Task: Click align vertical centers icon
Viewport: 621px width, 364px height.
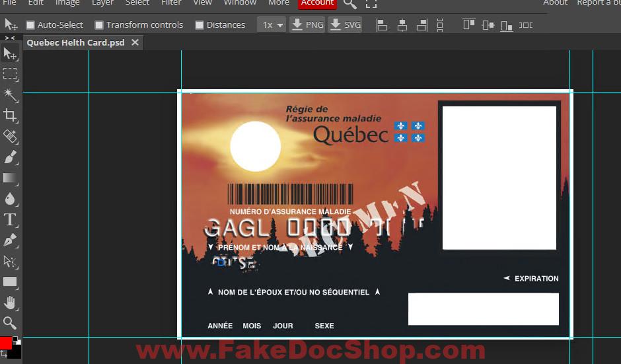Action: pyautogui.click(x=488, y=25)
